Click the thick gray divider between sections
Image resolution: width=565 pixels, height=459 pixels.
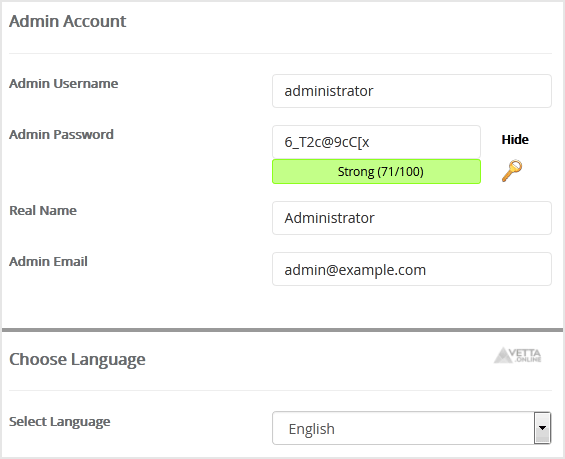[x=282, y=330]
